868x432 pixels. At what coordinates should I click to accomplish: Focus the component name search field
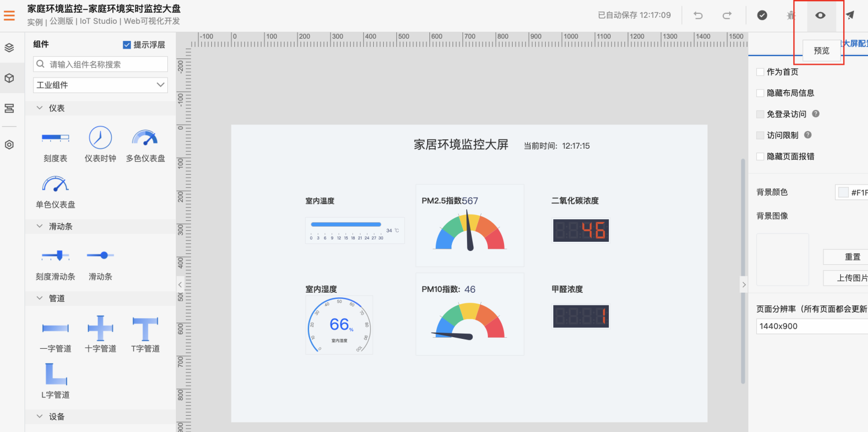click(100, 64)
